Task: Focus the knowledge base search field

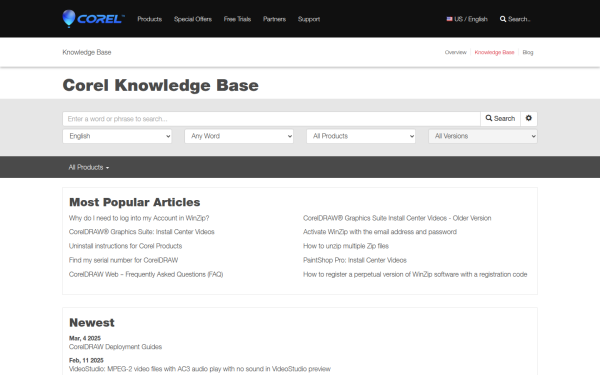Action: (271, 119)
